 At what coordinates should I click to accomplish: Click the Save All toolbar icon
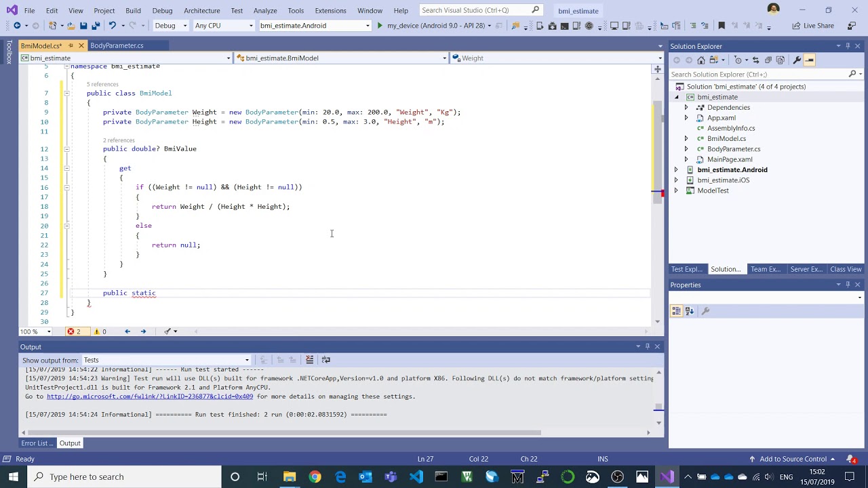tap(96, 26)
